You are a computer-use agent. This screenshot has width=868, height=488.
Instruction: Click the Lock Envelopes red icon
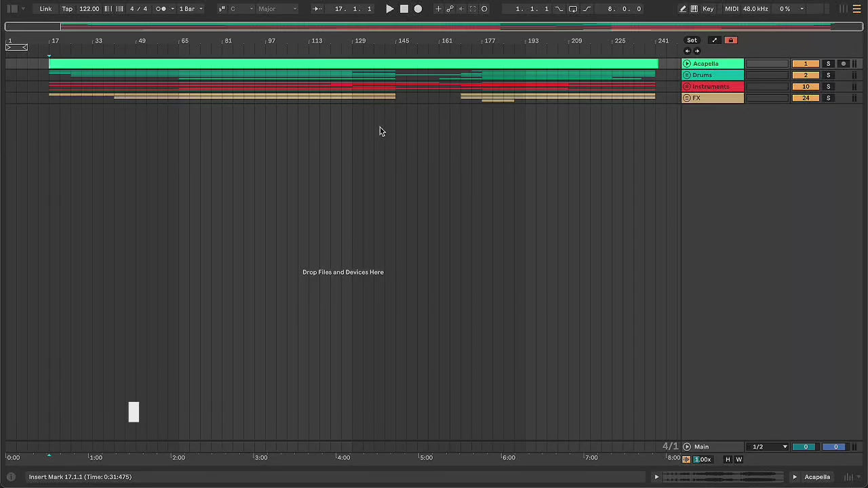coord(730,41)
